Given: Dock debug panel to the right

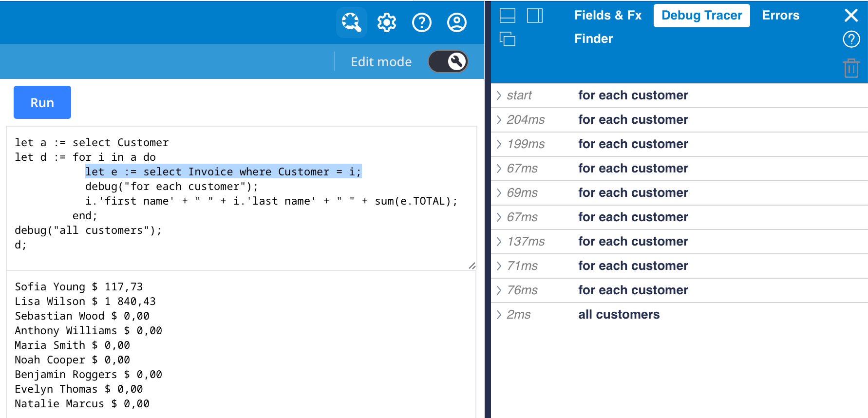Looking at the screenshot, I should [x=535, y=16].
